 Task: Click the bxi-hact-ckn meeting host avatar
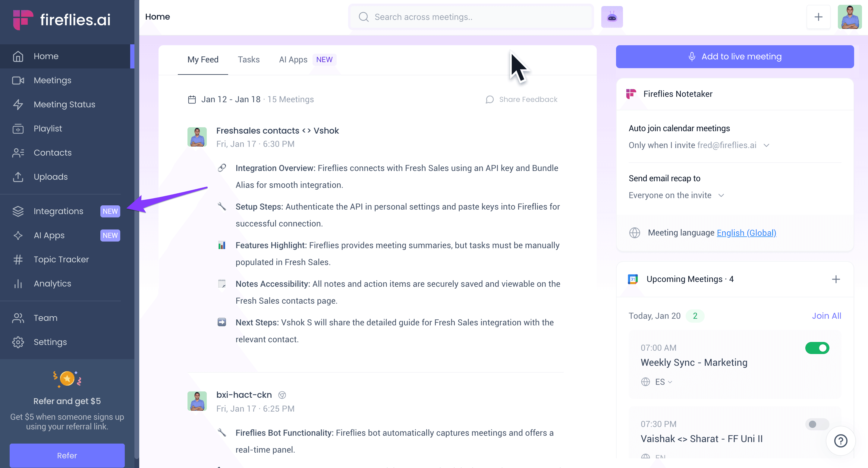[197, 401]
